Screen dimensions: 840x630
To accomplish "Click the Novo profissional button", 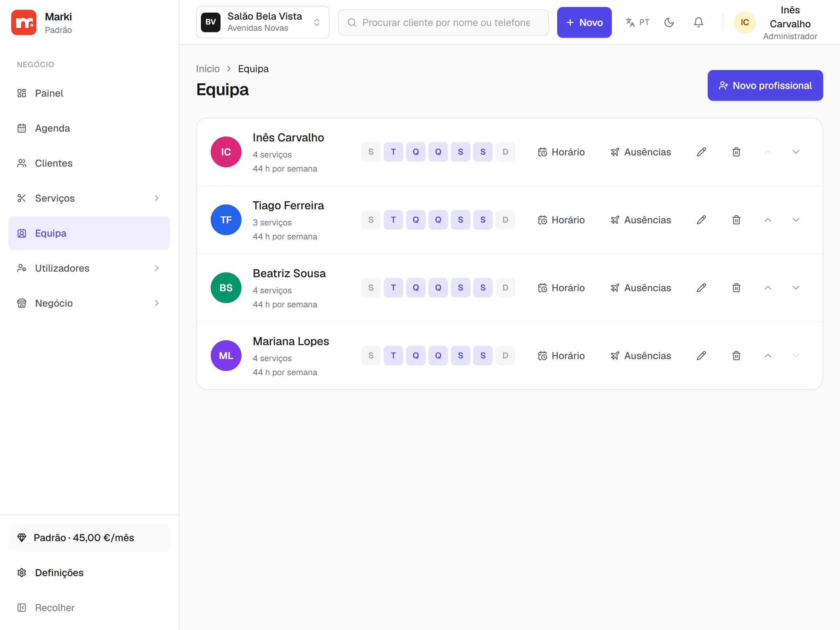I will [765, 85].
